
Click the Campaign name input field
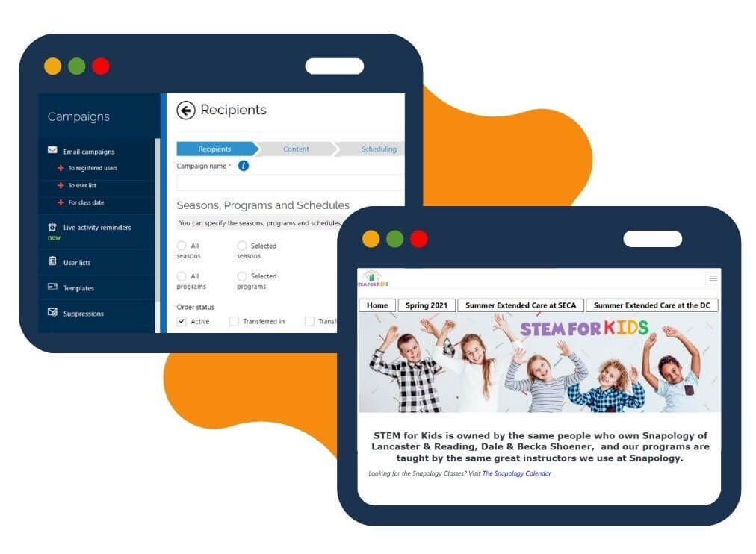click(x=291, y=183)
